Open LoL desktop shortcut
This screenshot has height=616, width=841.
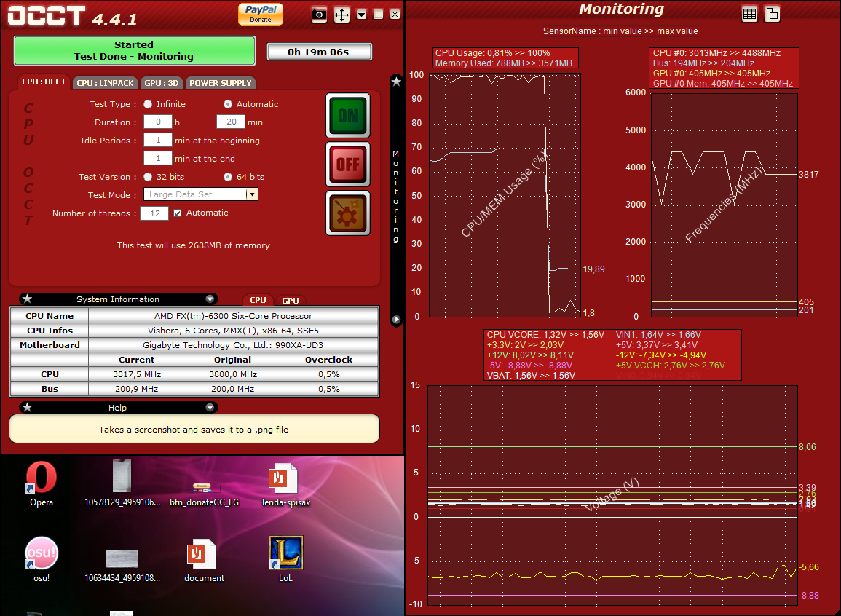coord(286,559)
